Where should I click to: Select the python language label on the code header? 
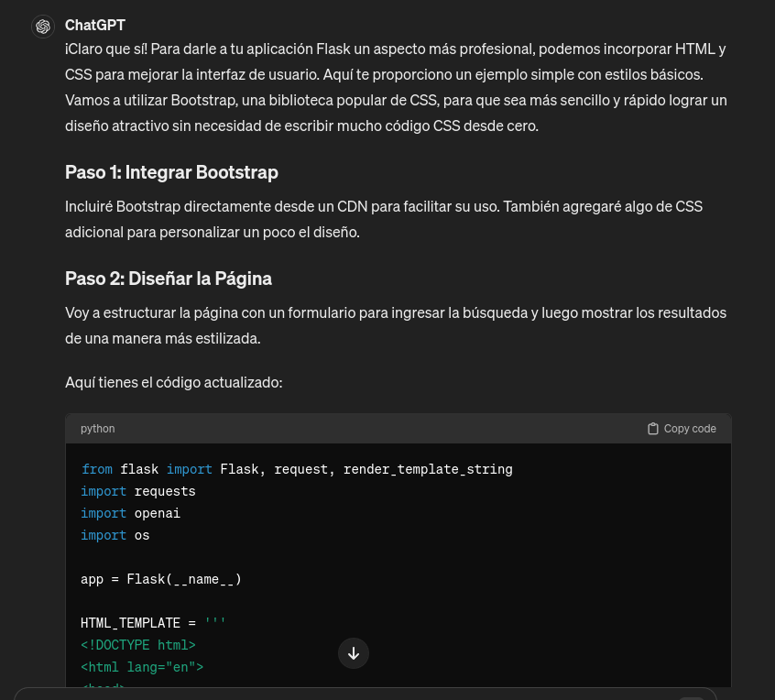point(97,428)
